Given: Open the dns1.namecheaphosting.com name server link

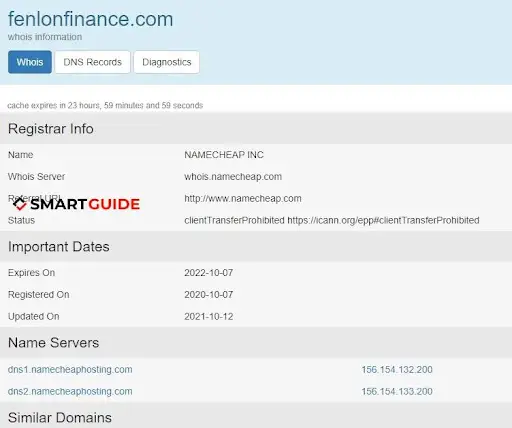Looking at the screenshot, I should 70,369.
